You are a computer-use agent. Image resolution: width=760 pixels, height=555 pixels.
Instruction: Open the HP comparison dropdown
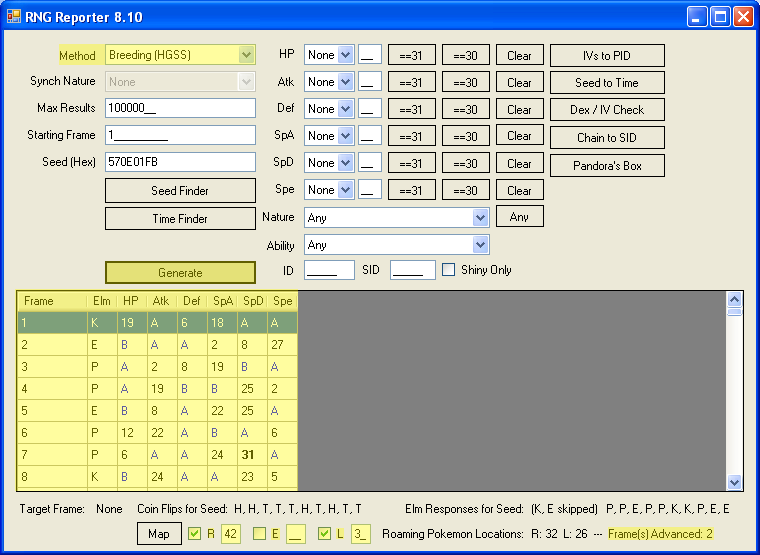[x=346, y=55]
